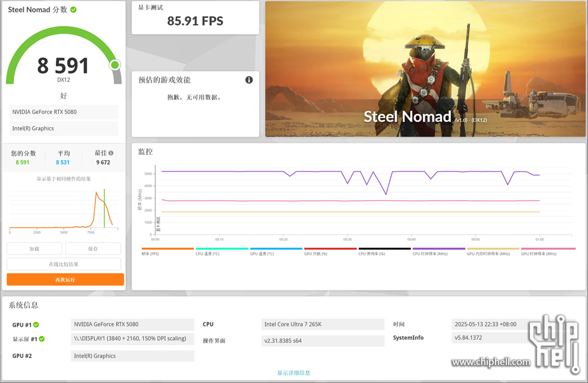The image size is (588, 383).
Task: Select the NVIDIA GeForce RTX 5080 row under score
Action: coord(64,112)
